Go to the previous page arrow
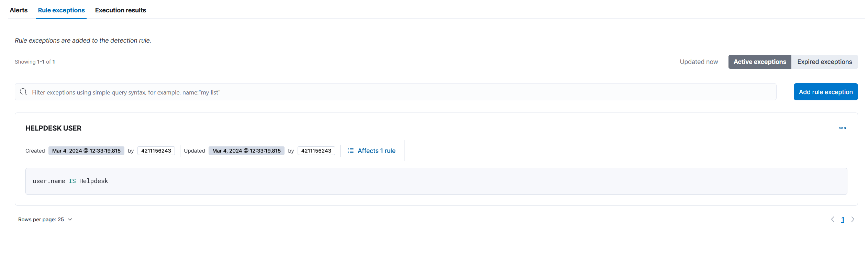Viewport: 868px width, 256px height. 832,219
